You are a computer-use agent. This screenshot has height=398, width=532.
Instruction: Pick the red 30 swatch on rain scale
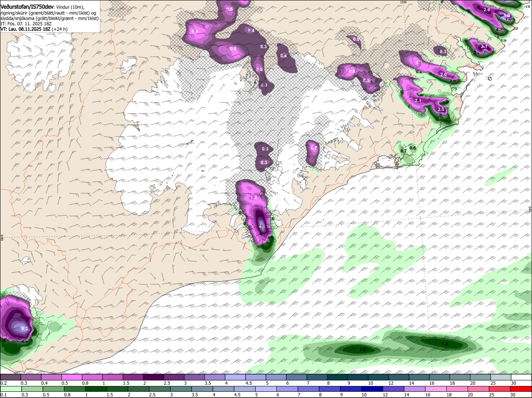tap(522, 389)
